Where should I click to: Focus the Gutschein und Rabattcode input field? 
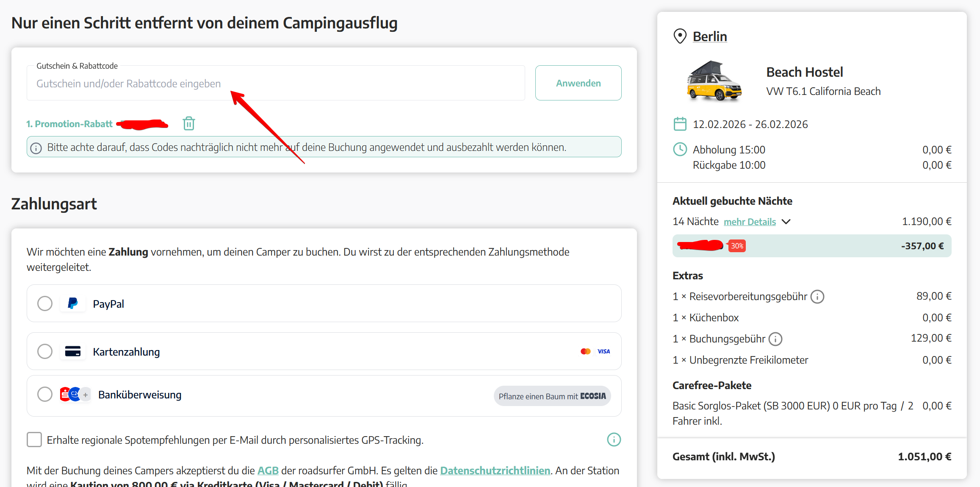[x=275, y=83]
